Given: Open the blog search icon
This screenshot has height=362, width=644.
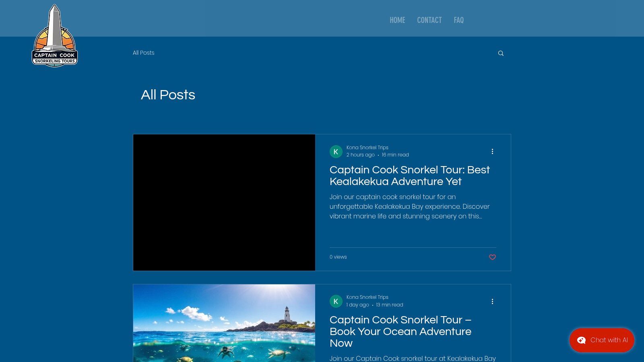Looking at the screenshot, I should (x=501, y=53).
